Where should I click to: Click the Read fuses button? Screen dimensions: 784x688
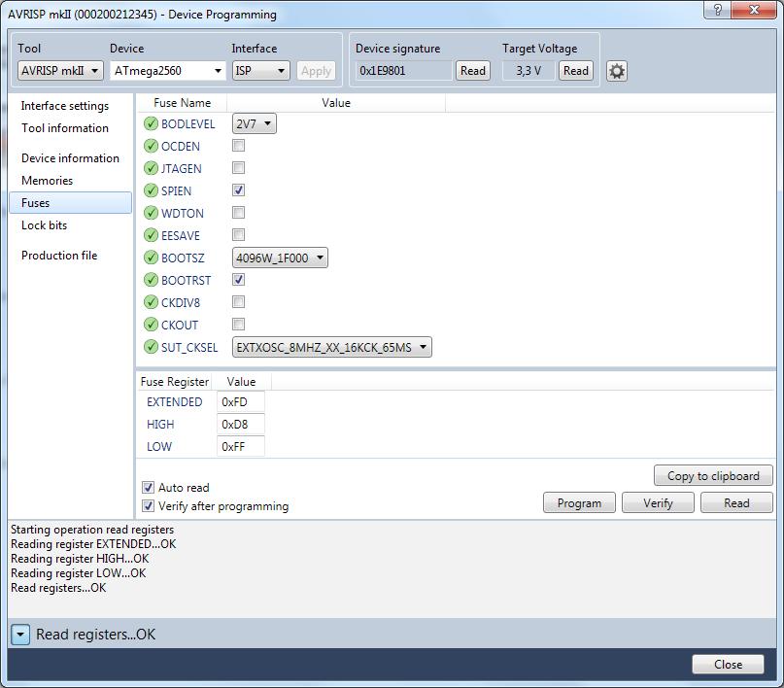pyautogui.click(x=736, y=503)
